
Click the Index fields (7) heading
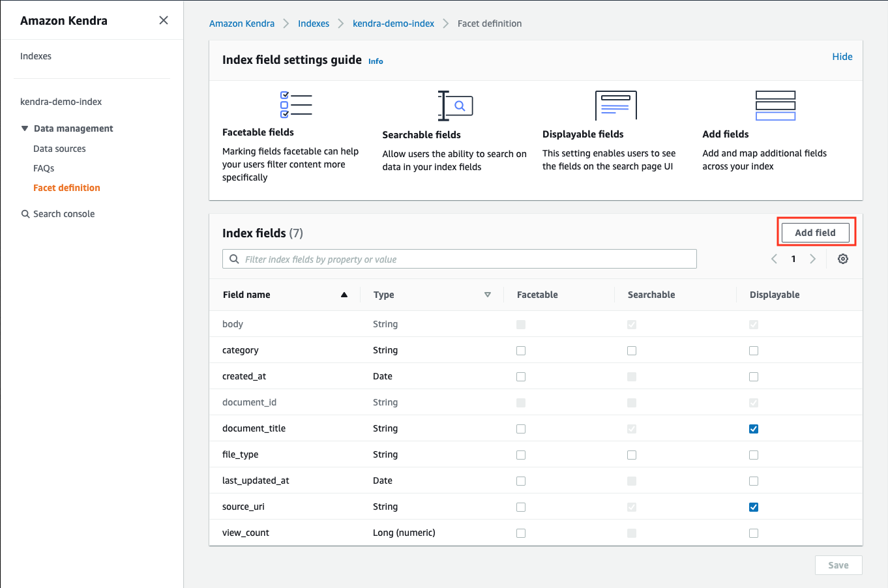(x=263, y=233)
